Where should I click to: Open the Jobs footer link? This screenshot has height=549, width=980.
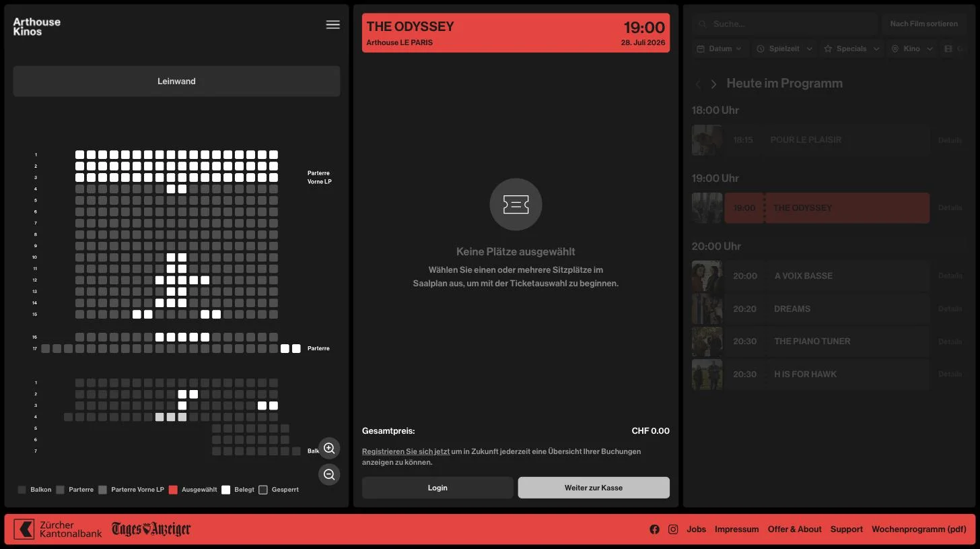tap(696, 529)
